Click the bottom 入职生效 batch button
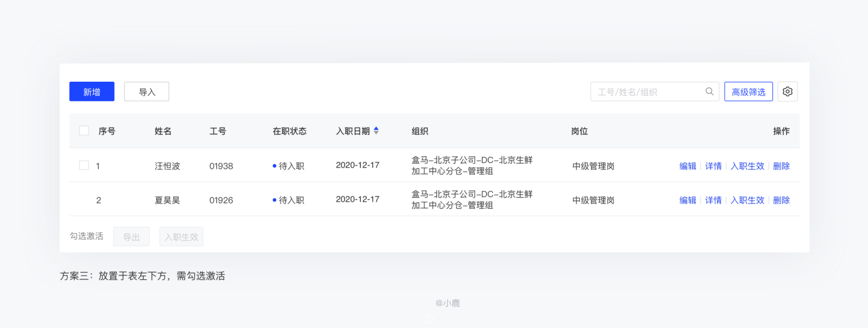The width and height of the screenshot is (868, 328). [x=181, y=236]
